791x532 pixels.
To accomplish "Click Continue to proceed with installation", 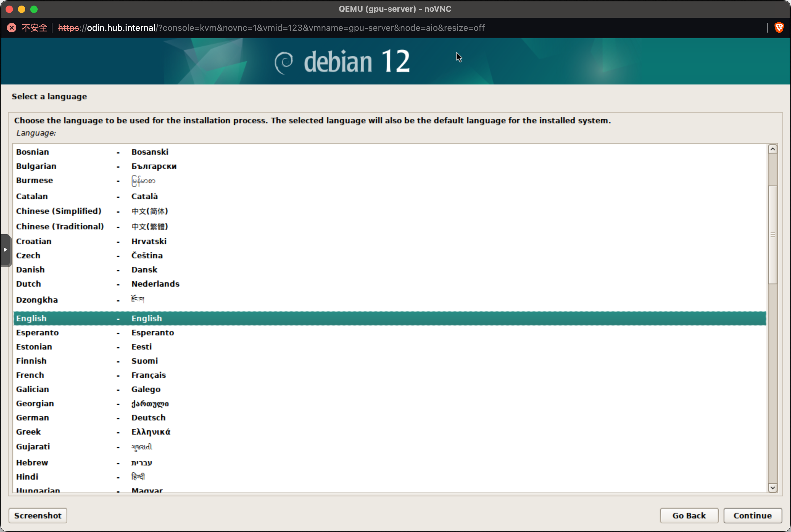I will tap(753, 515).
